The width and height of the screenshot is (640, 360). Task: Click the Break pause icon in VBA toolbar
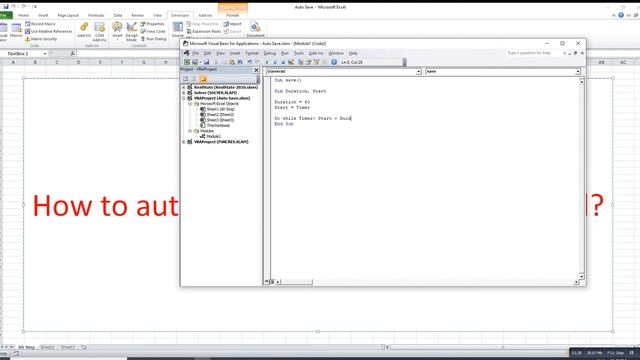275,62
